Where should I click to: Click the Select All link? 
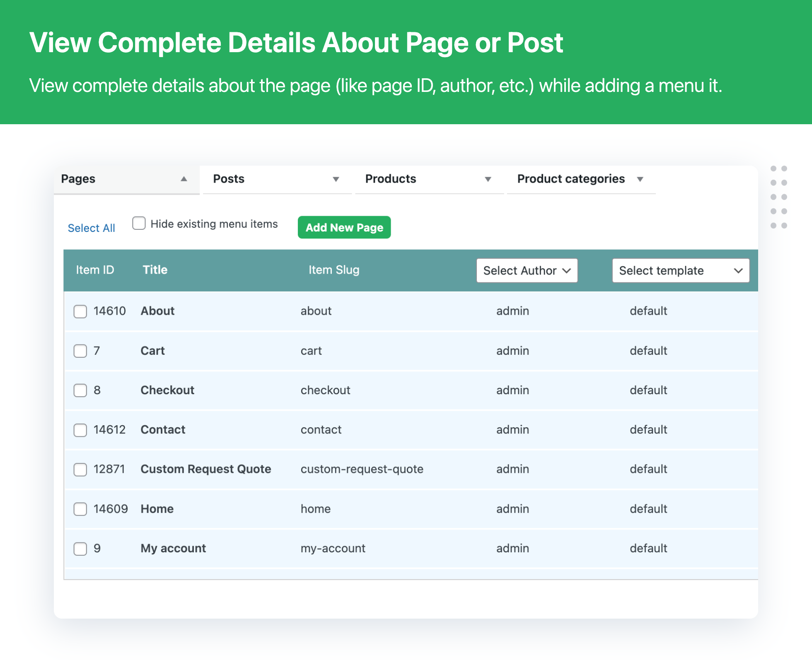(92, 226)
